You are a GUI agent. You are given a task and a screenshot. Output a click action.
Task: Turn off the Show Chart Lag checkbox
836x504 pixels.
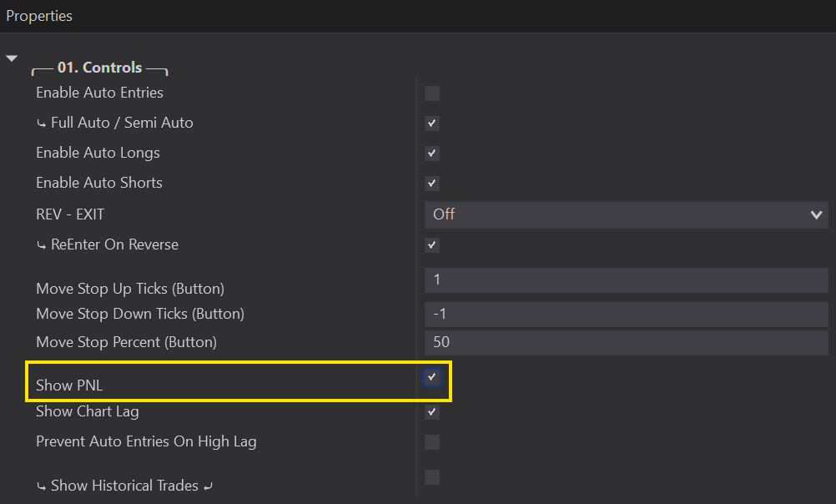[x=431, y=412]
